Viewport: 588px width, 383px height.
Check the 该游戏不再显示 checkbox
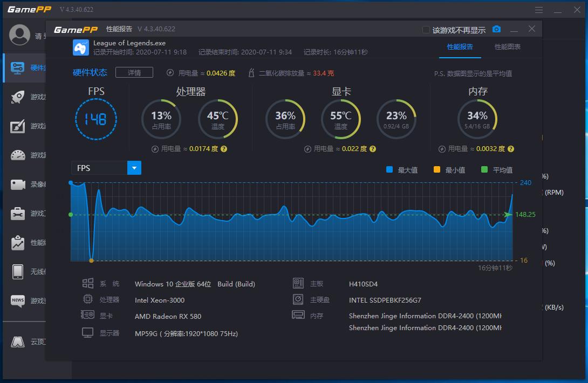pyautogui.click(x=426, y=29)
